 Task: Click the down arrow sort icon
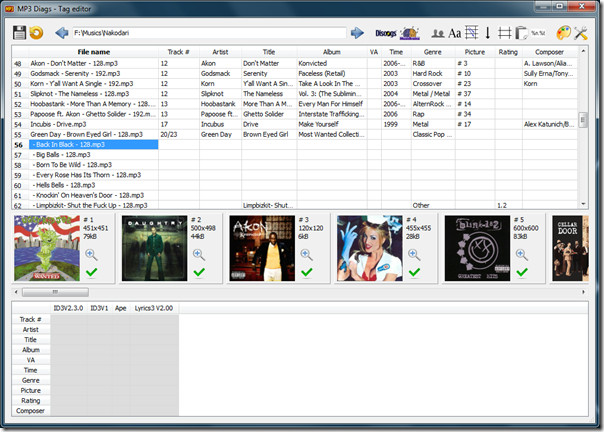[x=488, y=33]
